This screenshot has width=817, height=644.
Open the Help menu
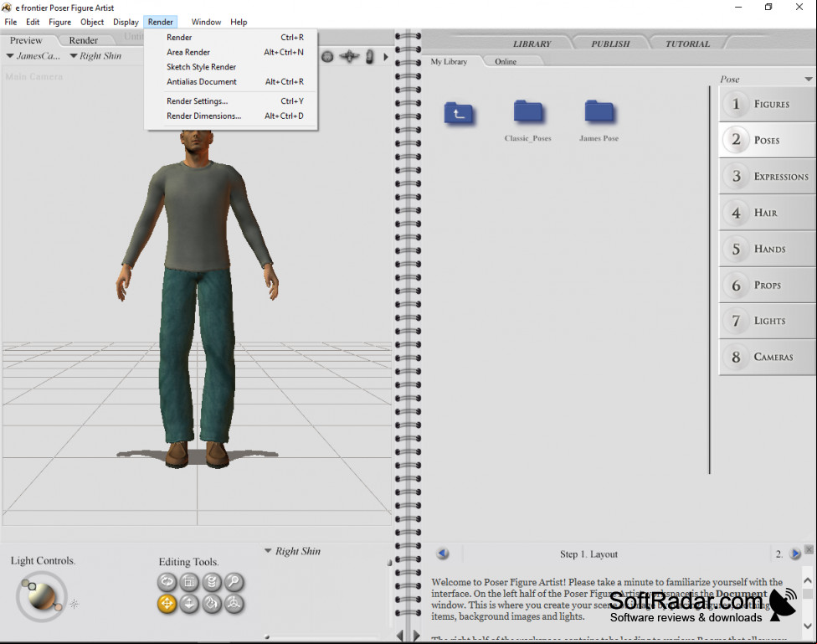tap(239, 22)
